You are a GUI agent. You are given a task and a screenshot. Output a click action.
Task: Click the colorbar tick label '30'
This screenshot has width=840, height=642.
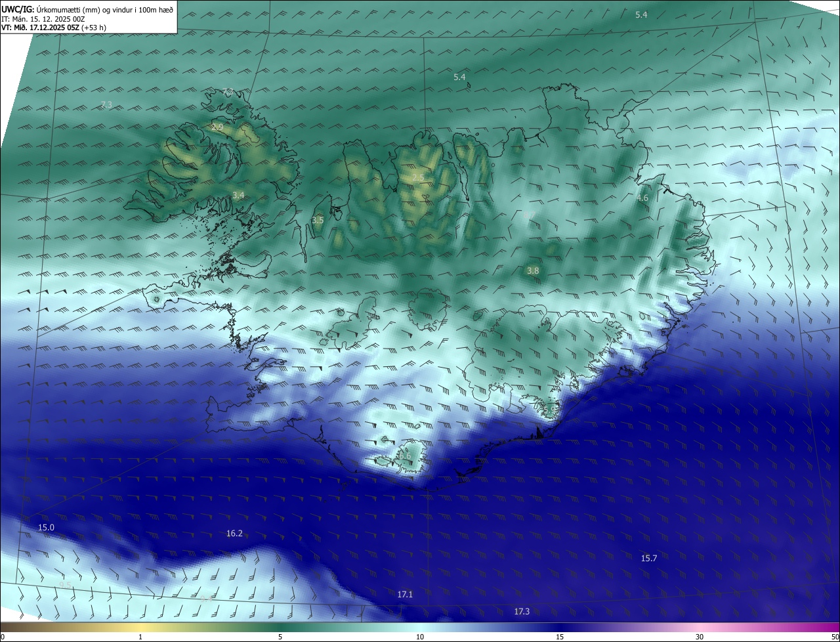tap(700, 637)
